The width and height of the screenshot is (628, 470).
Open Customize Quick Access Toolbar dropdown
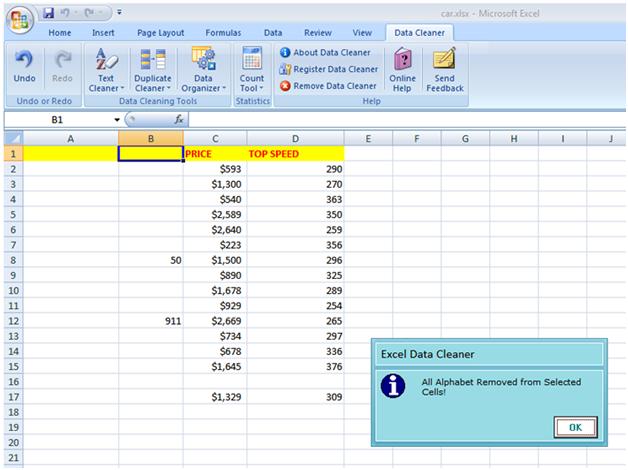click(x=119, y=12)
